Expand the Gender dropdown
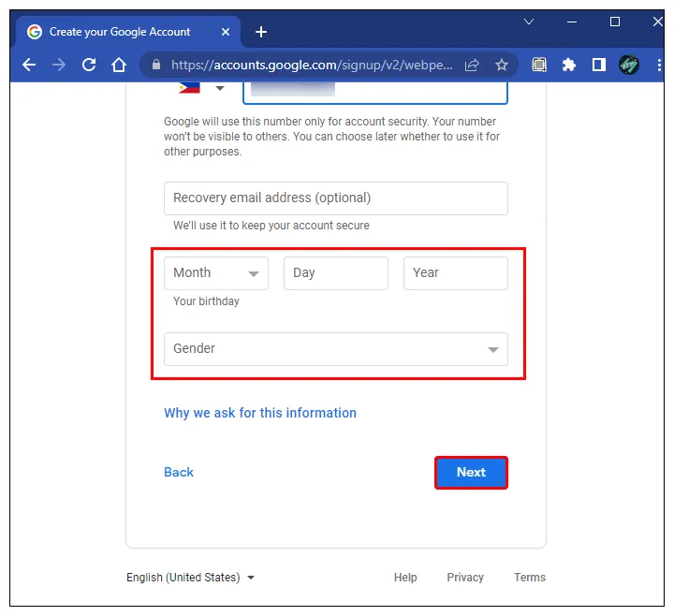The width and height of the screenshot is (674, 616). click(x=336, y=348)
